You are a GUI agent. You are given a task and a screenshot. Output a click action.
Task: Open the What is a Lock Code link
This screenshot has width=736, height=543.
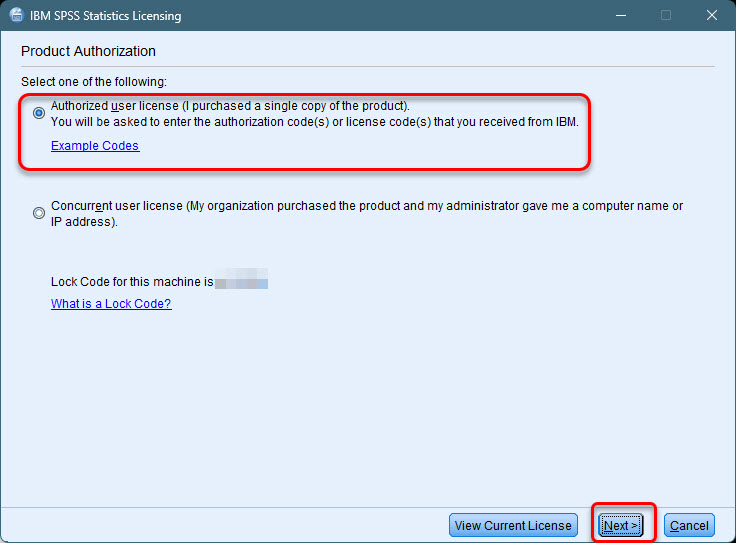tap(111, 304)
